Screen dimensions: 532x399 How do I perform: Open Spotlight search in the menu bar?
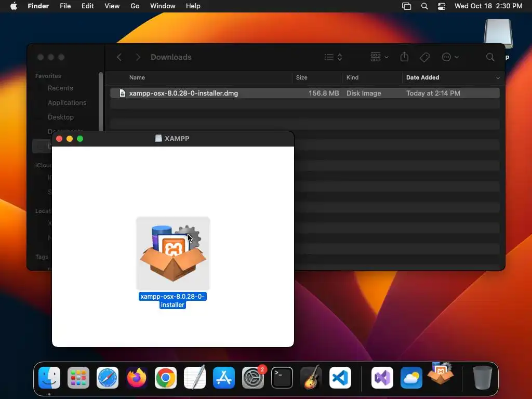424,6
